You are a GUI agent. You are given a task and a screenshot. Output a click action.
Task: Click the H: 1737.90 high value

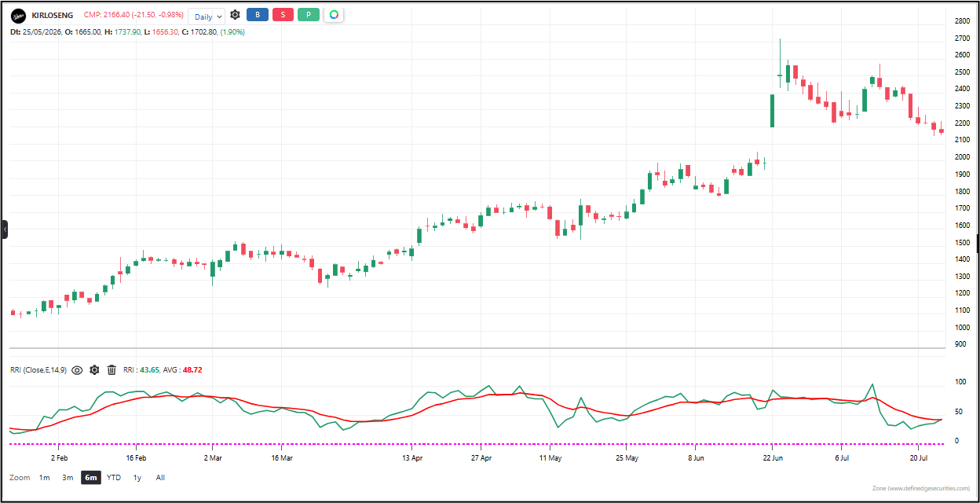122,31
